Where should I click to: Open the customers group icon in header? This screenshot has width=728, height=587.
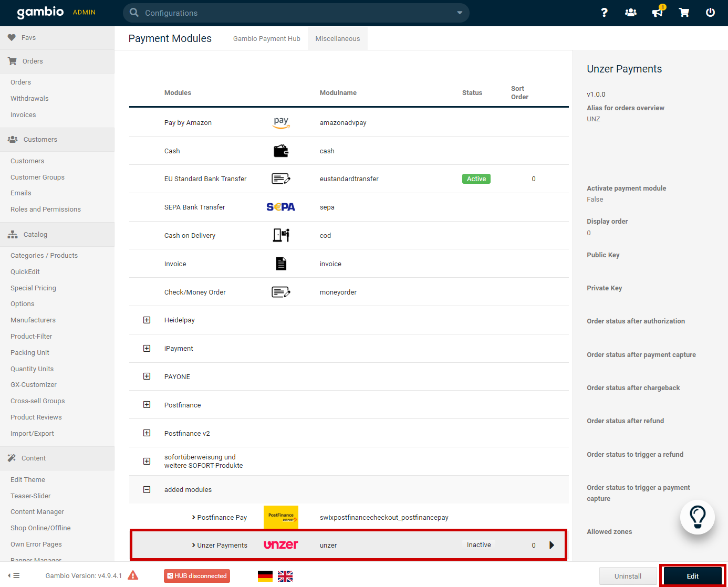(x=631, y=13)
